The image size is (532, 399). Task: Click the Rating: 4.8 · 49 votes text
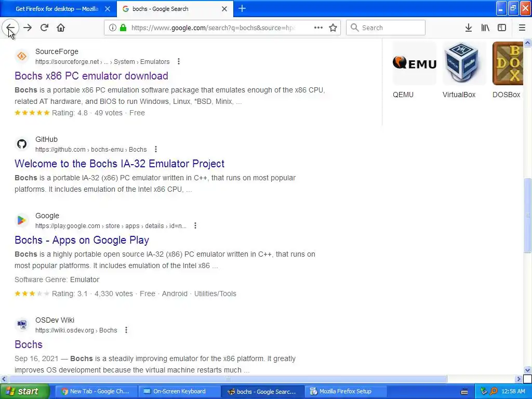pos(87,113)
